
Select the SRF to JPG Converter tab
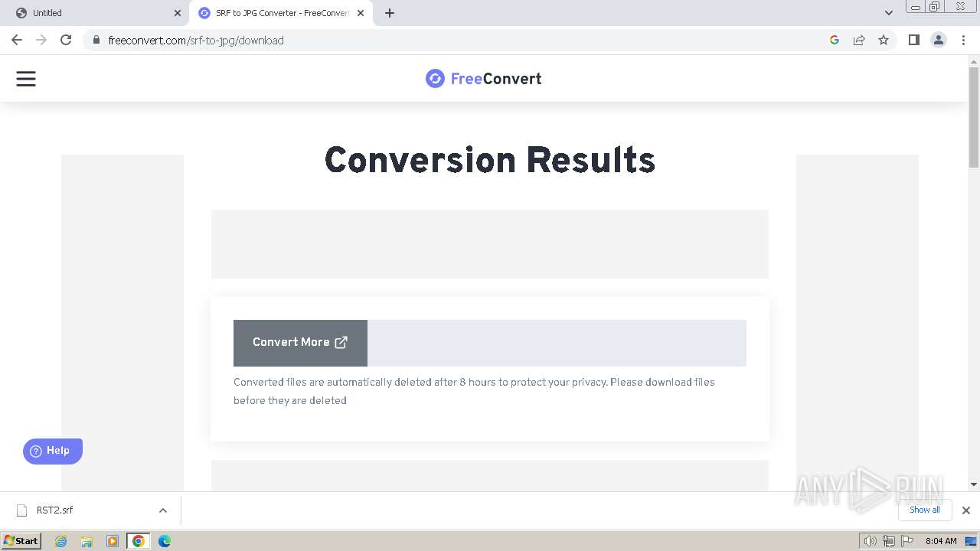pyautogui.click(x=281, y=13)
